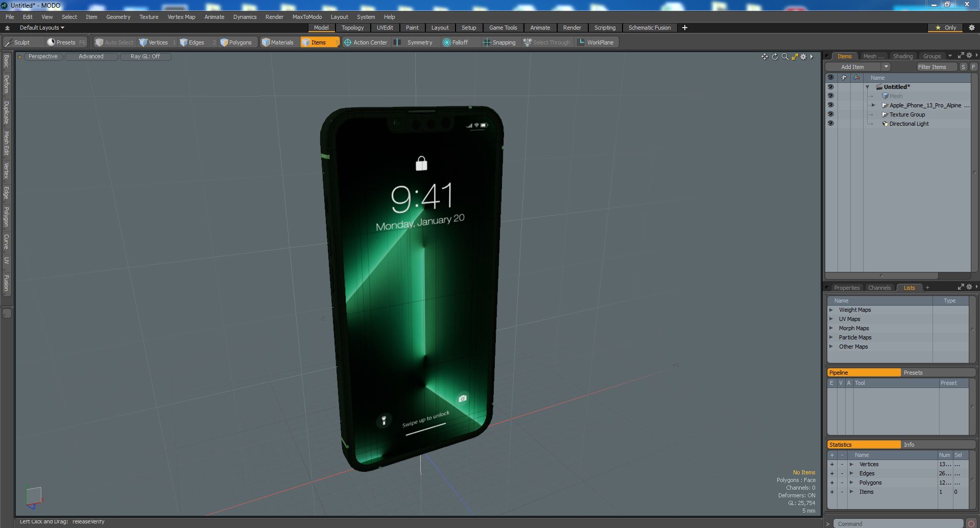This screenshot has width=980, height=528.
Task: Open the Presets browser
Action: (66, 42)
